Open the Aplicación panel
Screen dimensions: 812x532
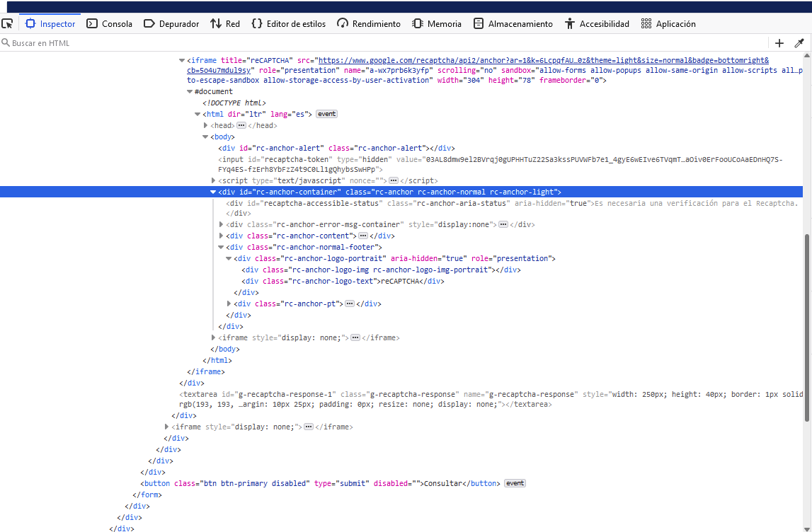pyautogui.click(x=668, y=23)
